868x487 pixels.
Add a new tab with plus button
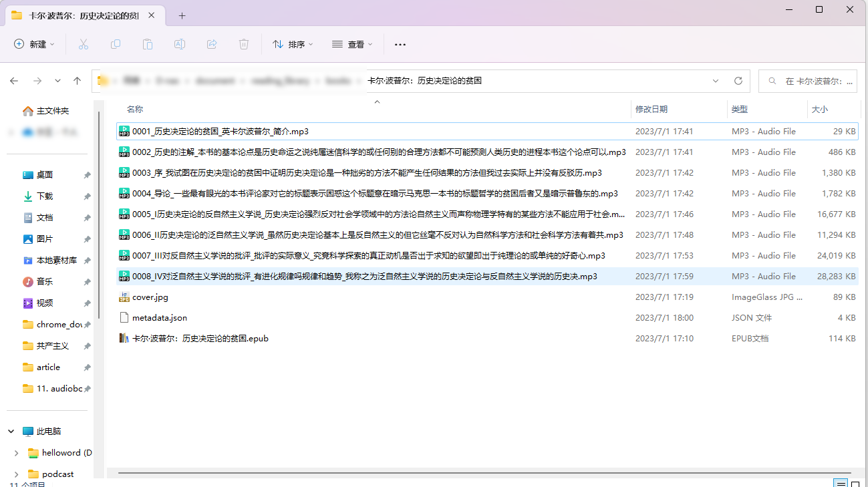(182, 15)
